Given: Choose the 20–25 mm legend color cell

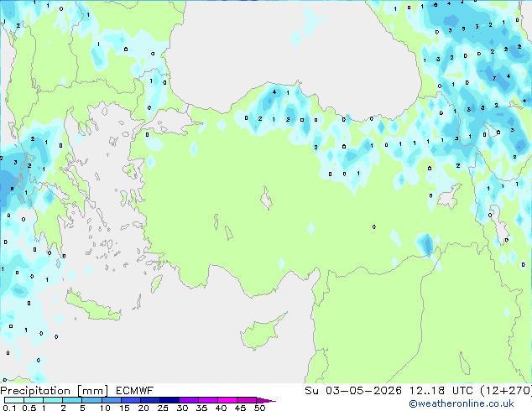Looking at the screenshot, I should pos(149,400).
